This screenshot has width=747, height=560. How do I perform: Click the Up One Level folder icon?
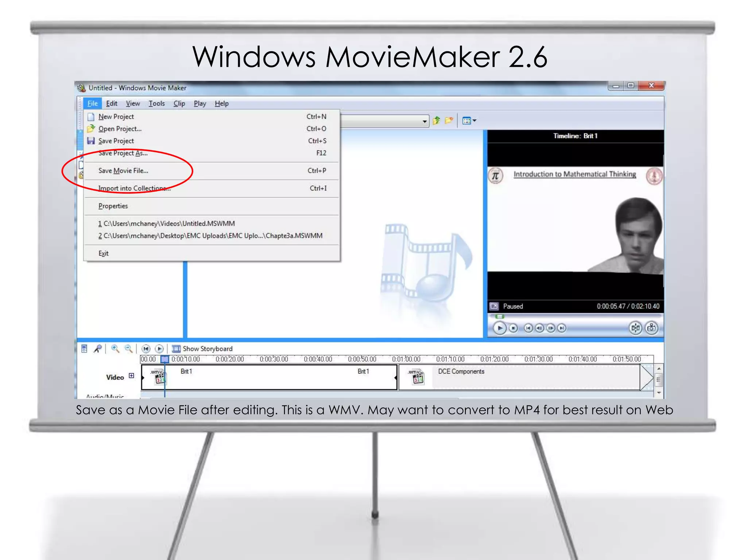pyautogui.click(x=436, y=120)
